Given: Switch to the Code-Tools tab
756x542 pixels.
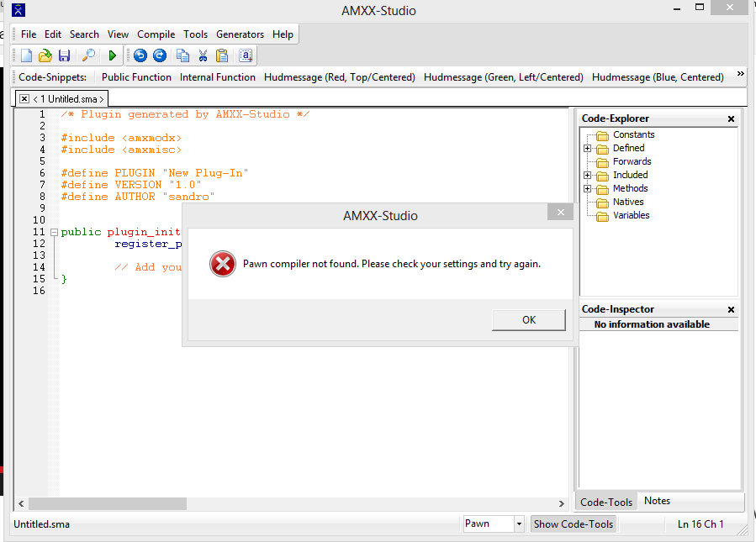Looking at the screenshot, I should (606, 502).
